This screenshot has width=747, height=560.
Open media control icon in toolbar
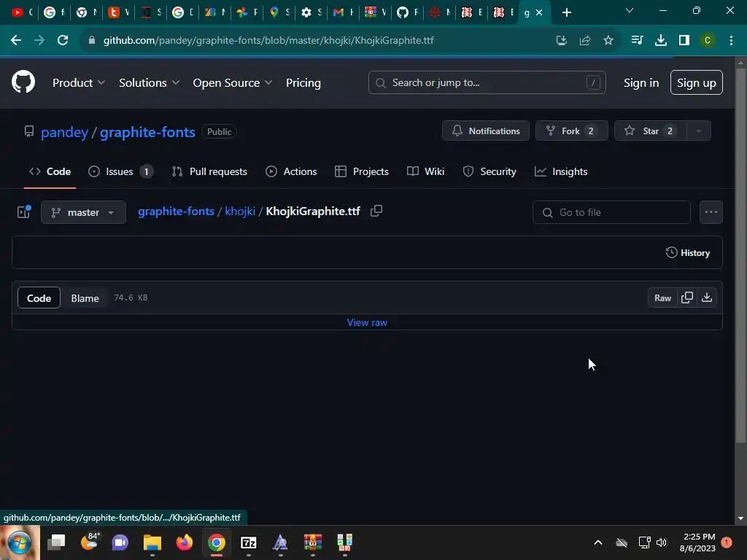[637, 41]
